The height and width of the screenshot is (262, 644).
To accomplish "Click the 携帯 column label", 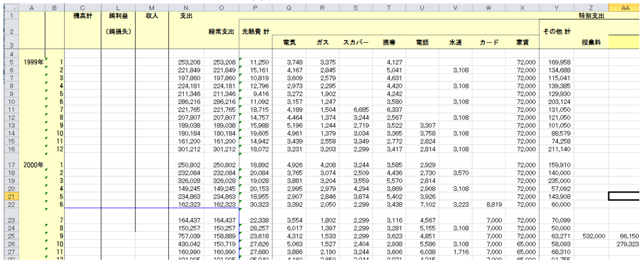I will [x=388, y=42].
